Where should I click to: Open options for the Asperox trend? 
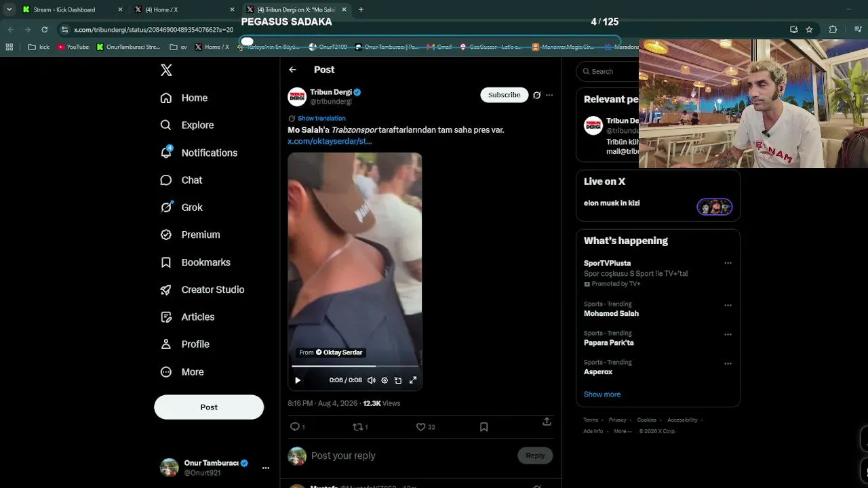pyautogui.click(x=728, y=363)
